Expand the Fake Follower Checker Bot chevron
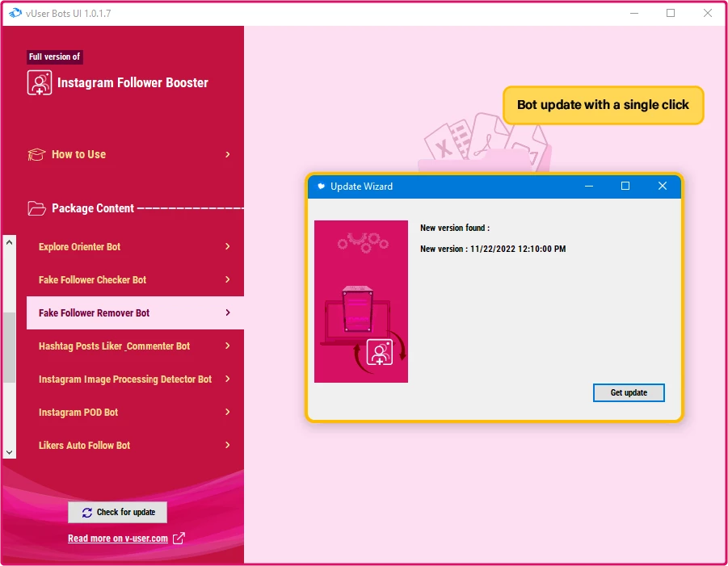Screen dimensions: 728x566 (228, 279)
